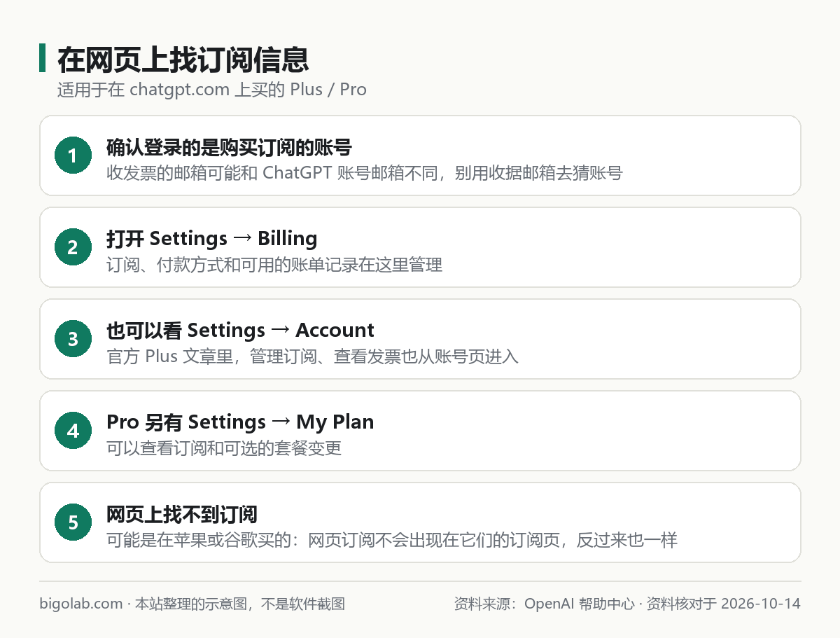Click the line beginning '官方 Plus 文章里'

click(312, 356)
